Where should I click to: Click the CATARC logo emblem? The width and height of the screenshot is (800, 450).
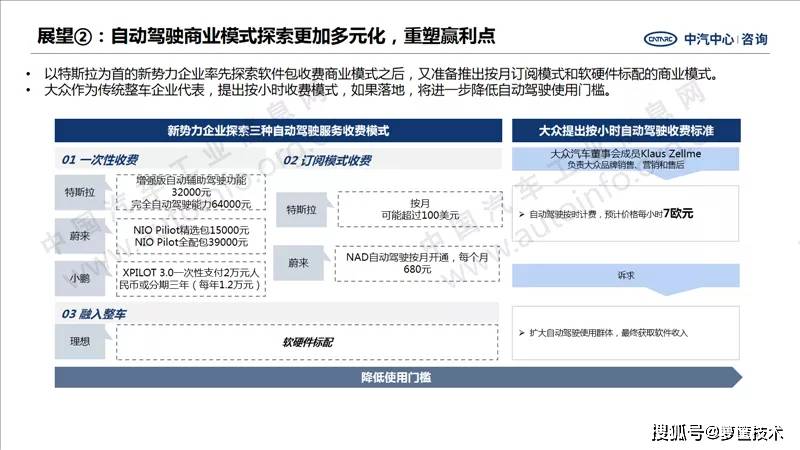point(660,39)
